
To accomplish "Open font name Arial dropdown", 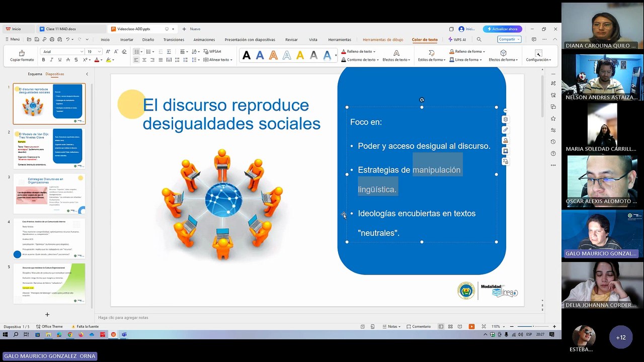I will (82, 51).
